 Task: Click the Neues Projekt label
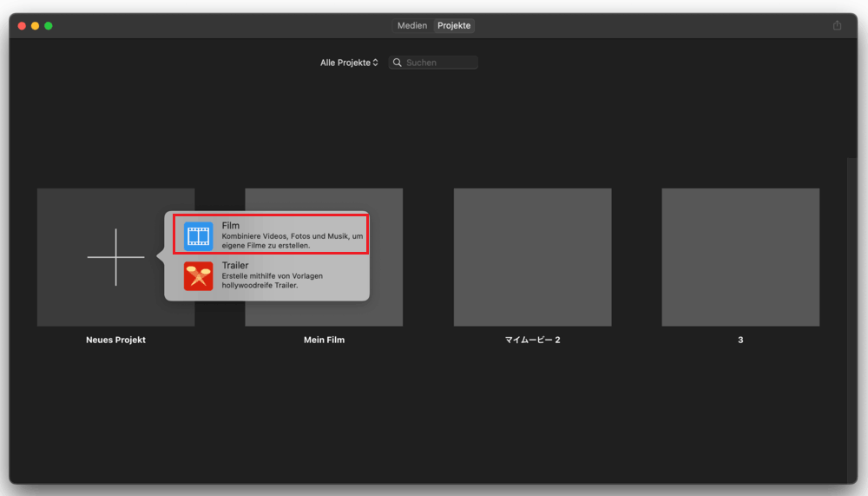[x=115, y=340]
